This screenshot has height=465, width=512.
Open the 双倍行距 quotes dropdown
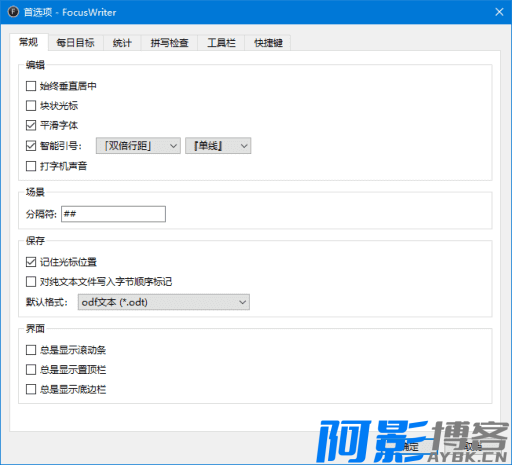pyautogui.click(x=138, y=146)
